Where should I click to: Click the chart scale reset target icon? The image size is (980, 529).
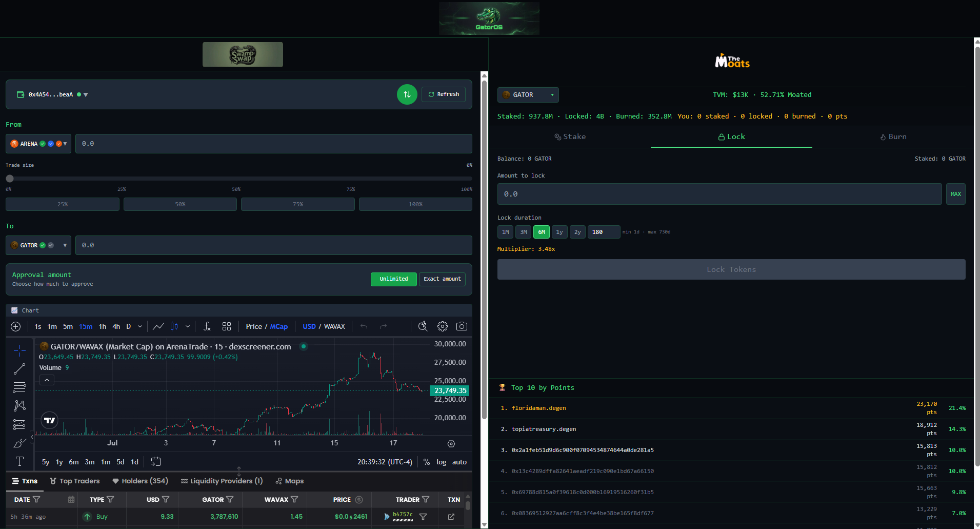click(451, 444)
